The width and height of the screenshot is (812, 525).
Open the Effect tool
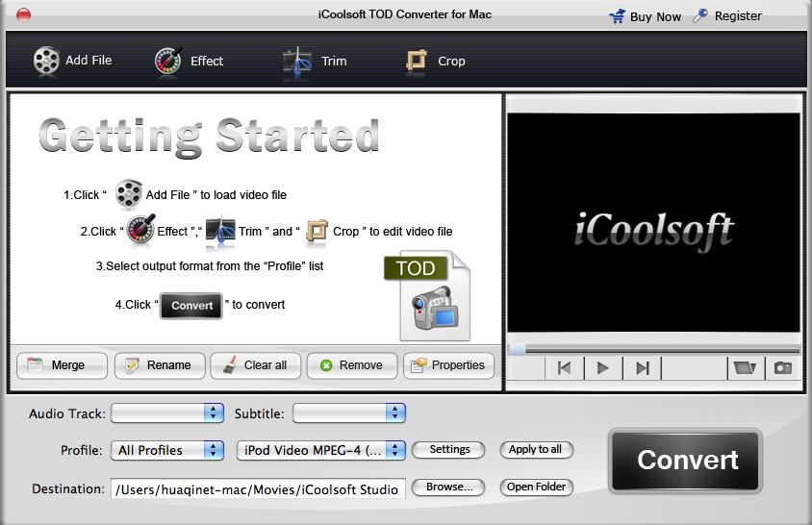pyautogui.click(x=168, y=61)
